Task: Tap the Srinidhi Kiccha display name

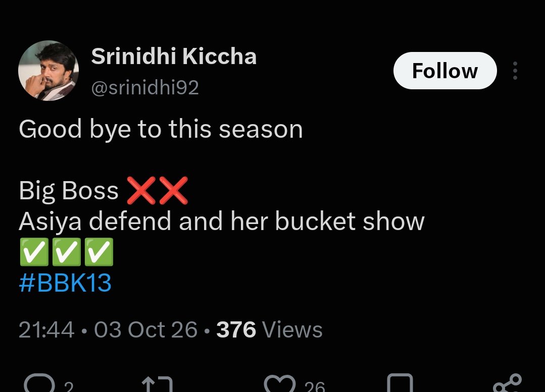Action: pyautogui.click(x=174, y=56)
